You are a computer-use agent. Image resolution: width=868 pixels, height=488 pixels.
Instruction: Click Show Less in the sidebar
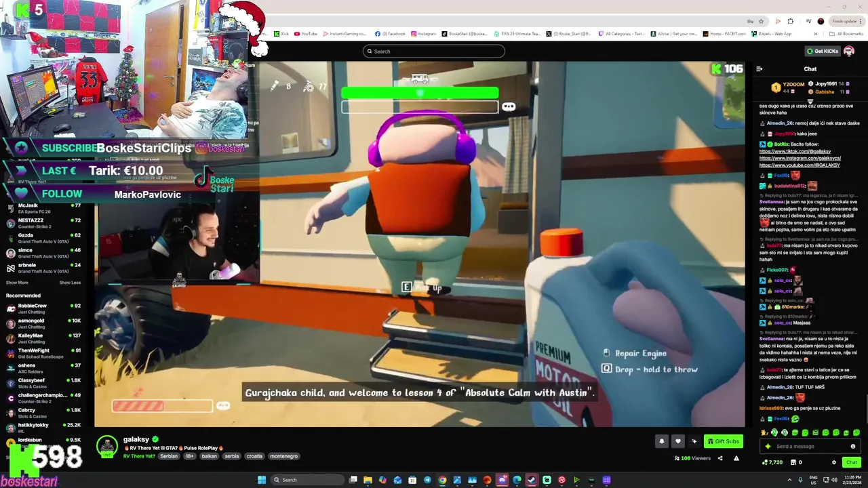point(70,283)
